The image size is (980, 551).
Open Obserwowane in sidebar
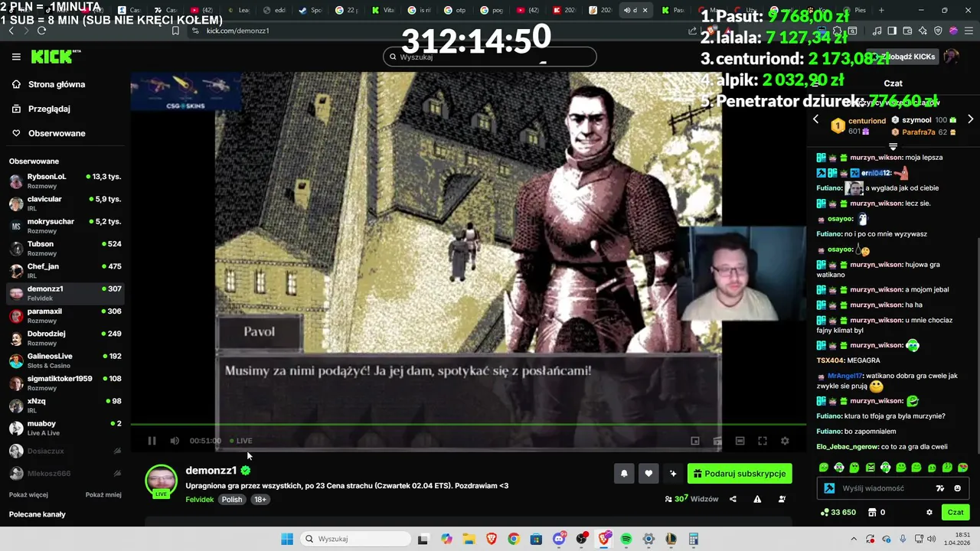[x=57, y=133]
